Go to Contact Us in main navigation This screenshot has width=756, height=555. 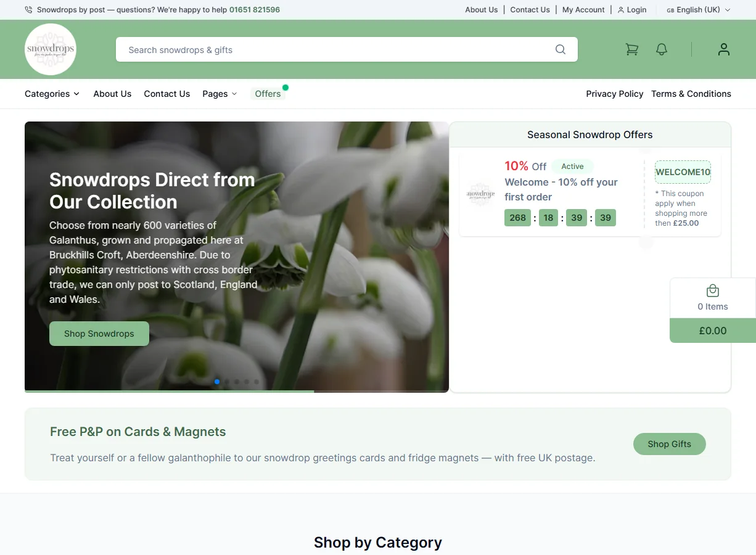[166, 94]
